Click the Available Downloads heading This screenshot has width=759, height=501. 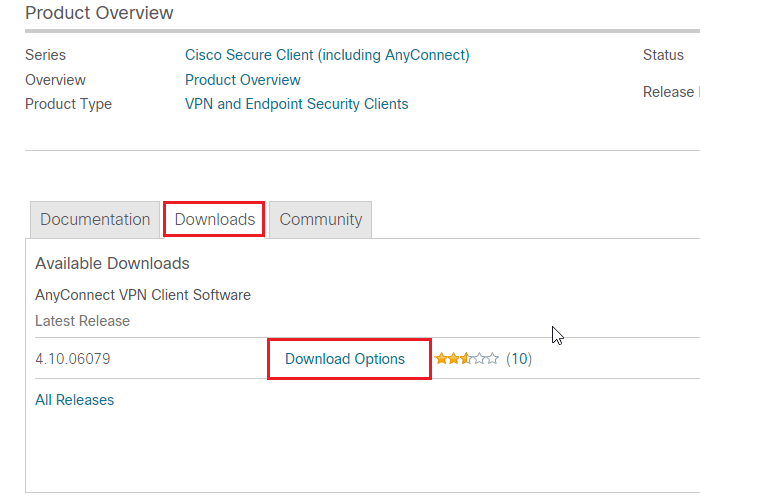click(x=112, y=263)
